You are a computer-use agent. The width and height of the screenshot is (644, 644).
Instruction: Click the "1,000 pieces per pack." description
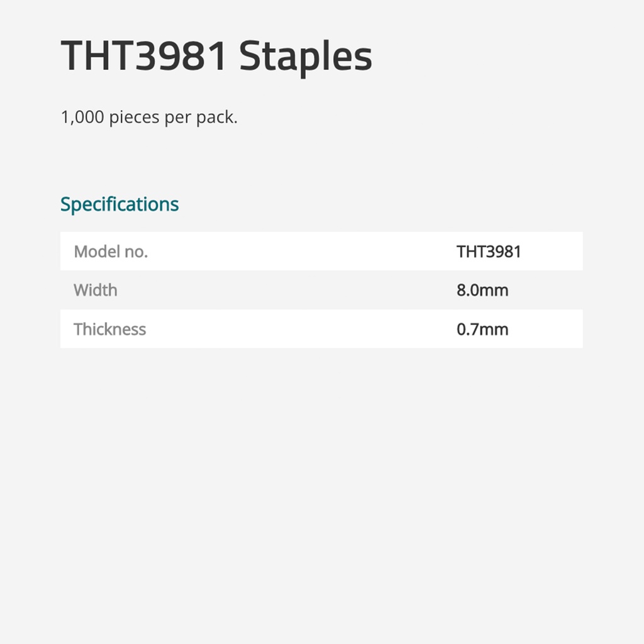point(149,117)
